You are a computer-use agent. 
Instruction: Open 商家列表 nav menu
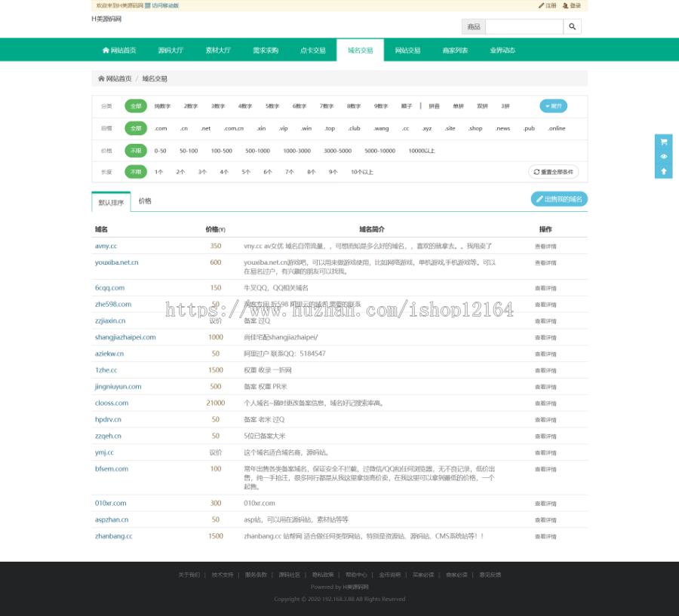point(455,51)
